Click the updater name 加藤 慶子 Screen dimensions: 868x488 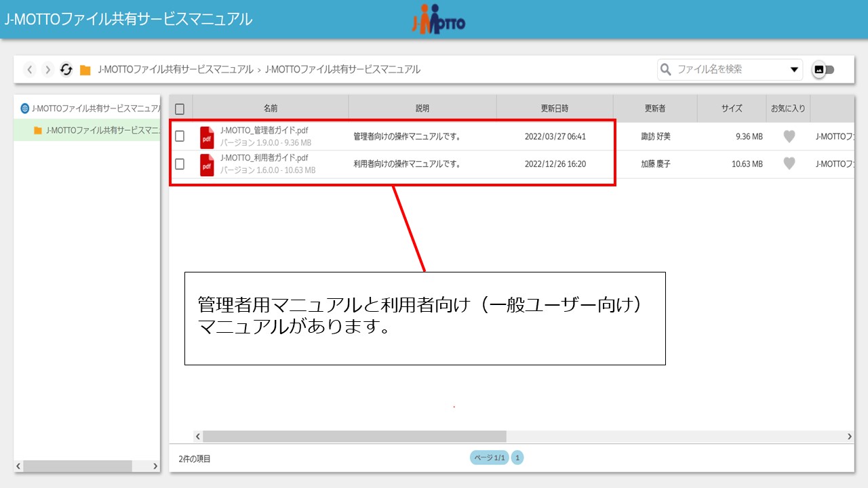pyautogui.click(x=656, y=163)
